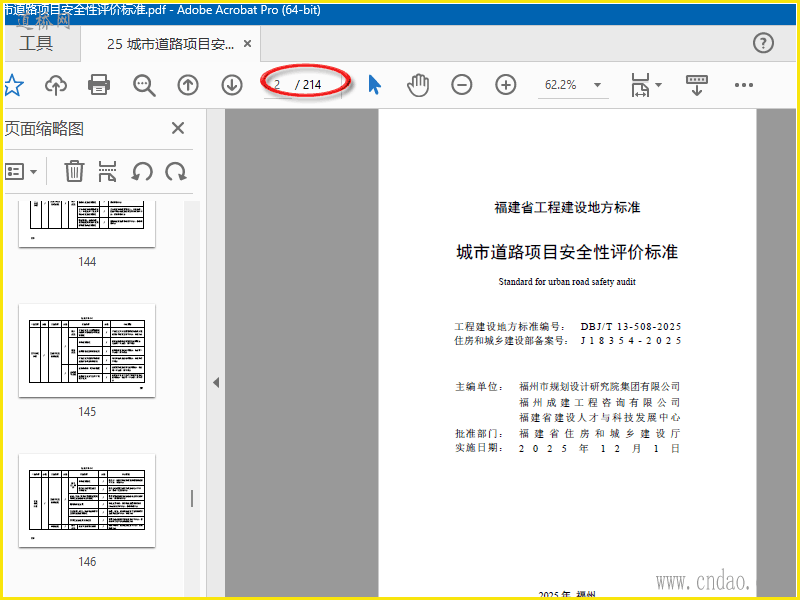
Task: Choose the arrow selection tool
Action: coord(374,85)
